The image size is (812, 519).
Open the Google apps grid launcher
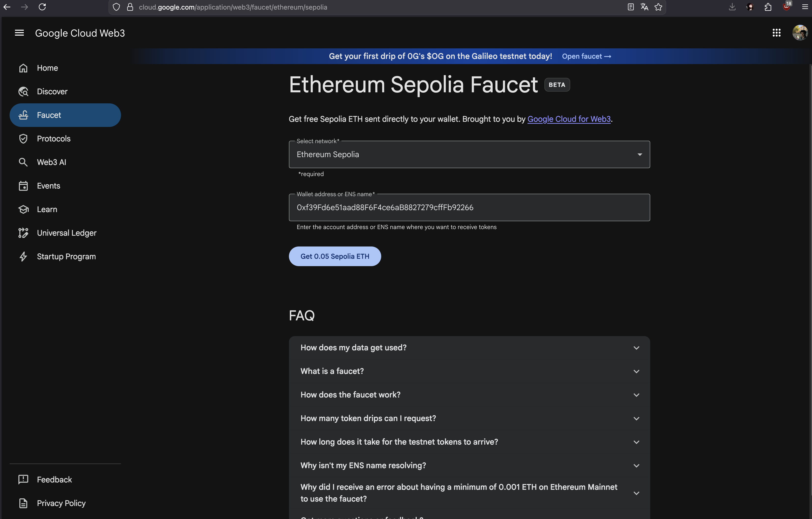(x=777, y=33)
